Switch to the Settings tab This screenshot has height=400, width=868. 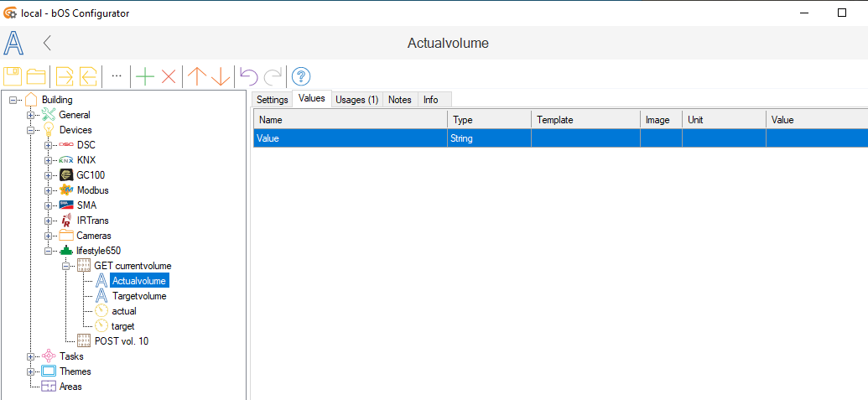coord(272,100)
